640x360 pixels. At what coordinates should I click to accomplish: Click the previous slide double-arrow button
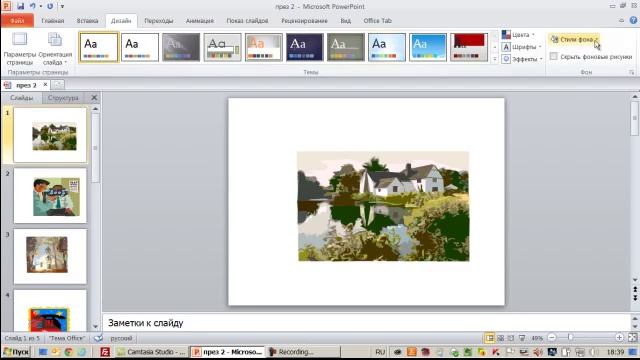click(x=635, y=289)
